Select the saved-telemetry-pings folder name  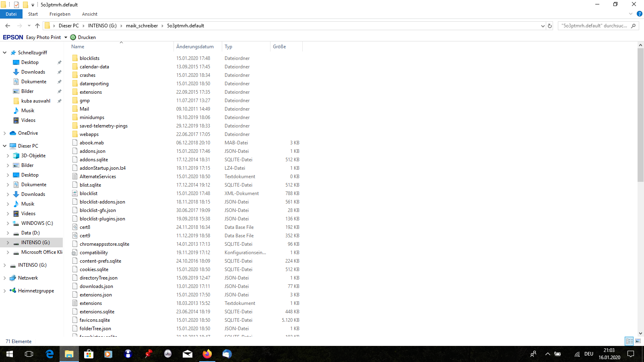(103, 126)
